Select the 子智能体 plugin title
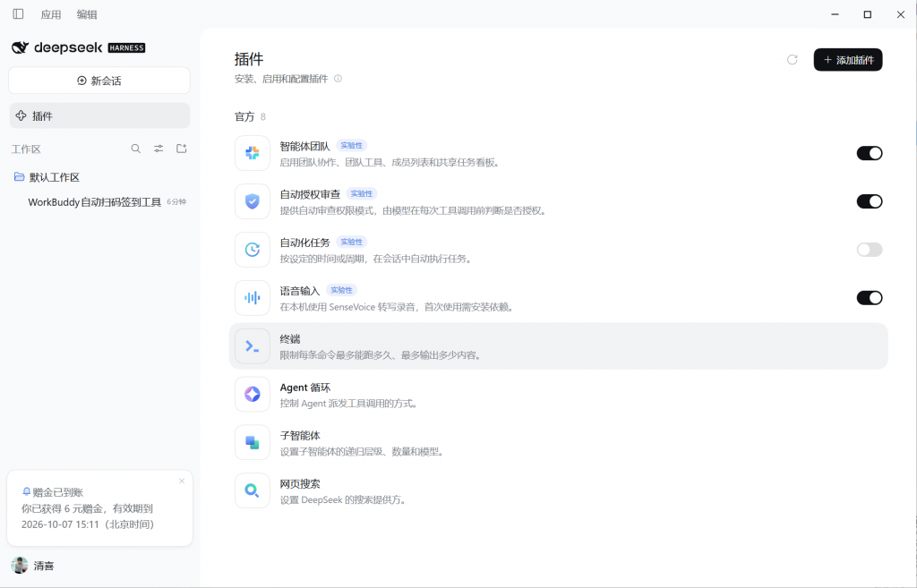917x588 pixels. coord(300,436)
